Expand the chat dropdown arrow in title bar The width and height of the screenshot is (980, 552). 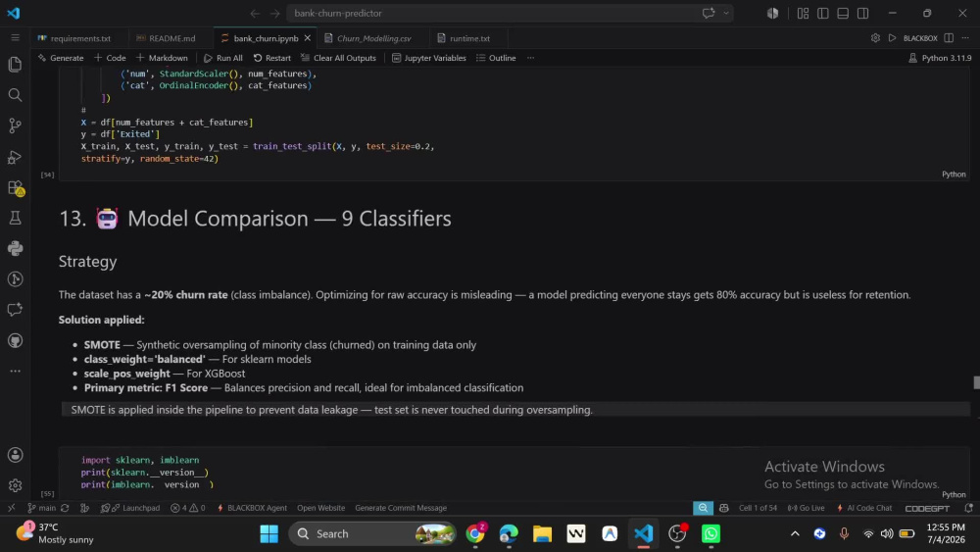click(x=726, y=13)
